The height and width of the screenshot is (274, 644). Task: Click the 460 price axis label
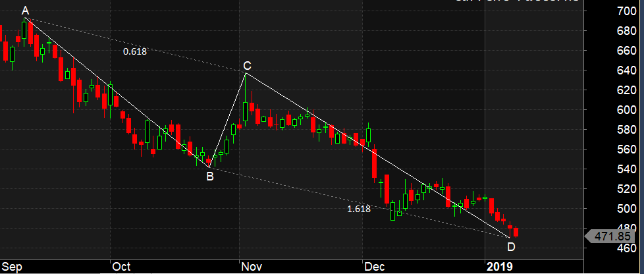tap(626, 248)
